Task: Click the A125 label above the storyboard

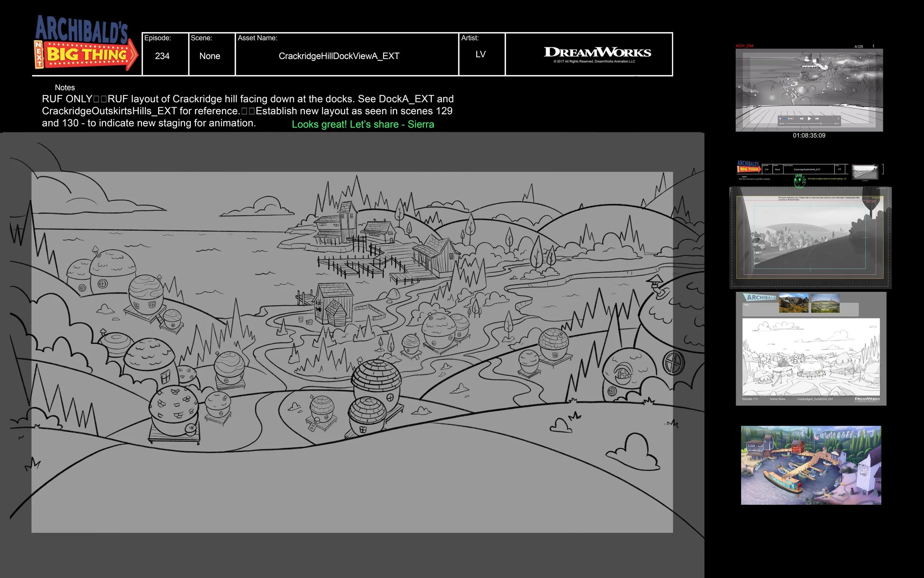Action: [859, 47]
